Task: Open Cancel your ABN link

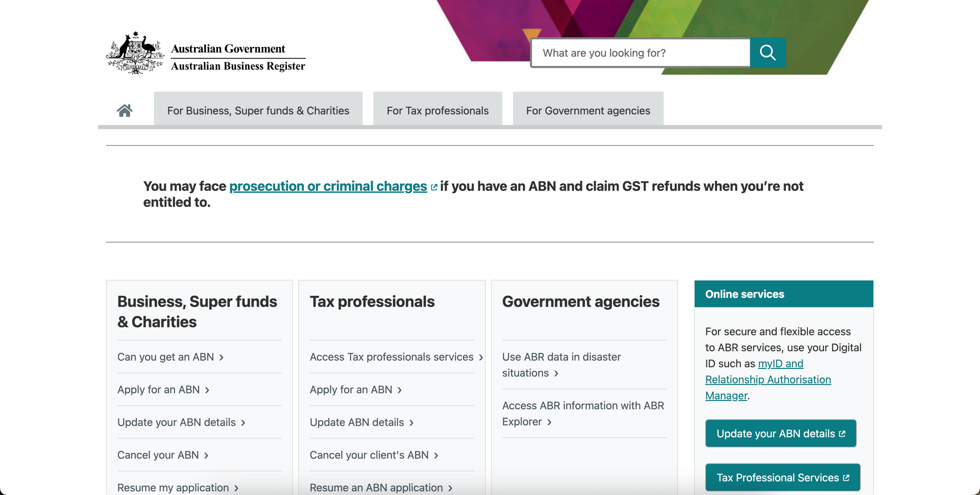Action: (158, 455)
